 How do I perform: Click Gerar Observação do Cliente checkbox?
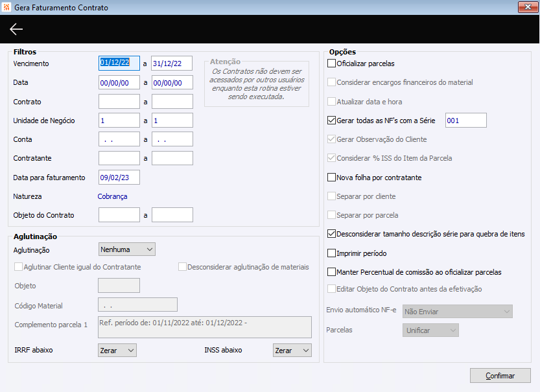(x=331, y=139)
